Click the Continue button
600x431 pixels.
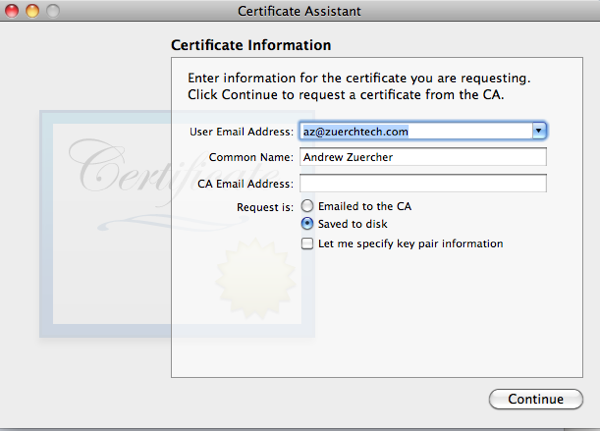coord(536,399)
